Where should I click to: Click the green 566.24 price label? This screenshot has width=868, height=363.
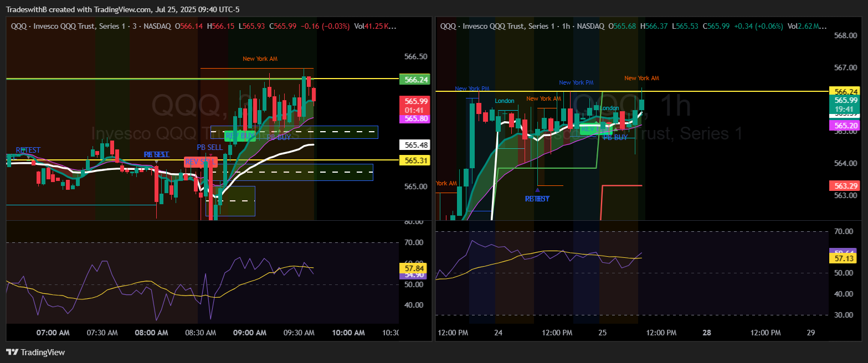(x=414, y=80)
